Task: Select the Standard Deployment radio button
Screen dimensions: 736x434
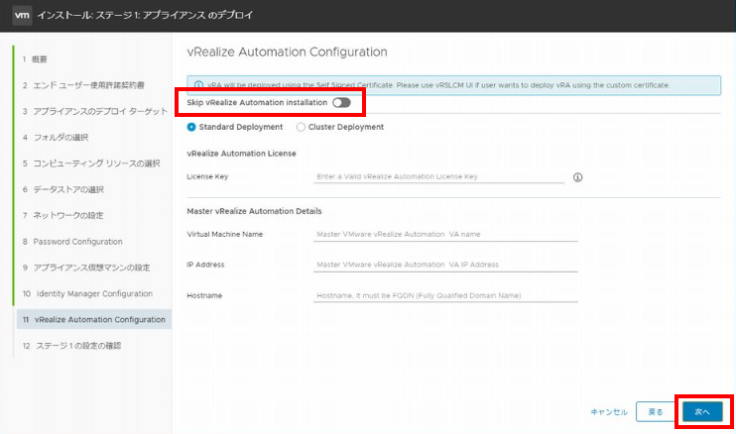Action: coord(192,127)
